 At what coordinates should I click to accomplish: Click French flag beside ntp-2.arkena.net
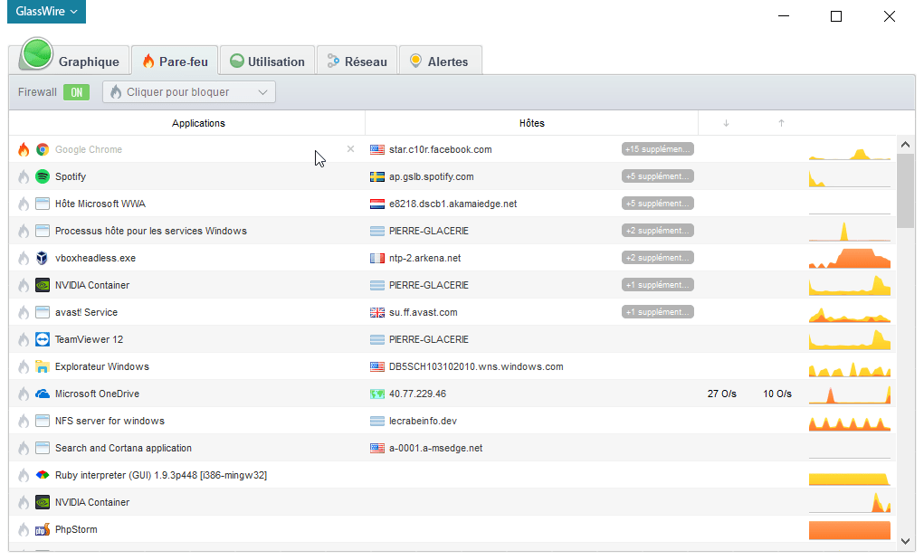(377, 258)
